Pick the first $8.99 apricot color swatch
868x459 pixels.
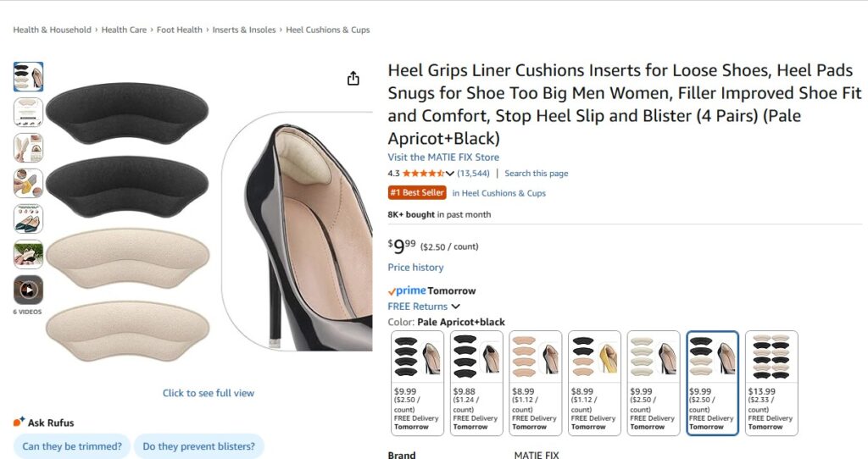535,382
